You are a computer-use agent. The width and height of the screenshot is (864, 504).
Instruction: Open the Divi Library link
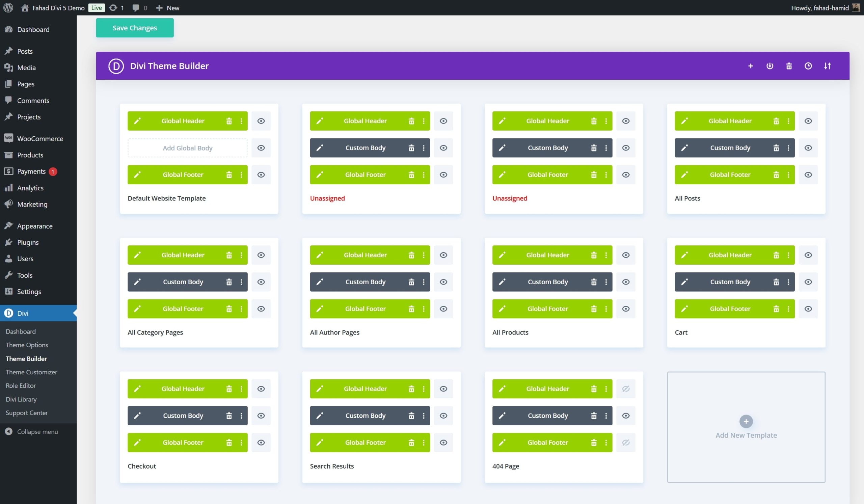21,399
